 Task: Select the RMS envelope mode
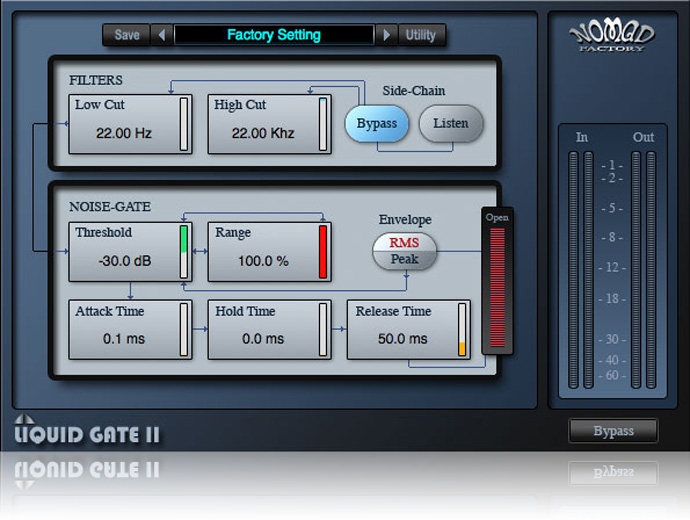click(404, 243)
